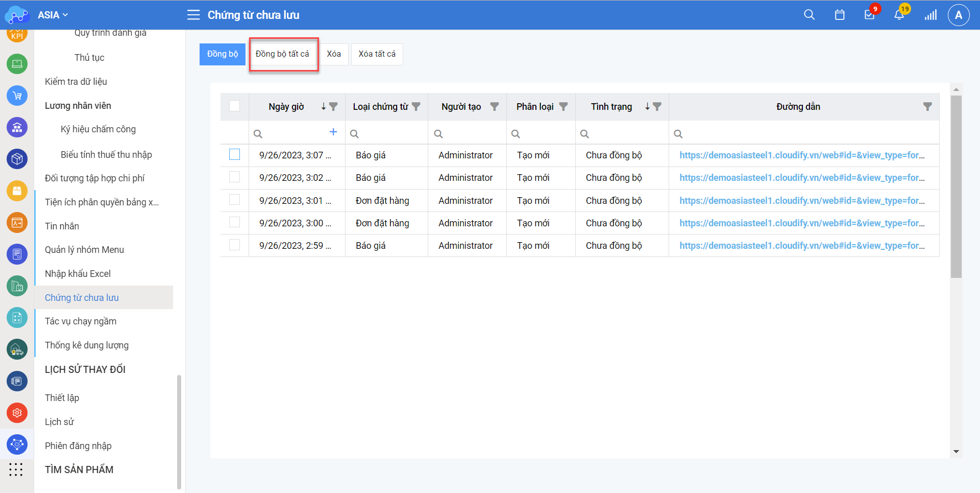Image resolution: width=980 pixels, height=493 pixels.
Task: Open the yellow package module icon
Action: 17,191
